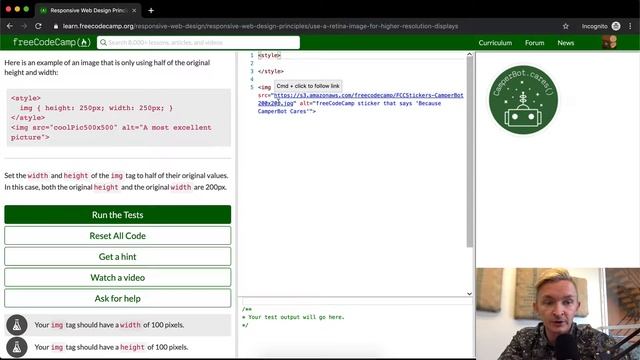Viewport: 640px width, 360px height.
Task: Open the News link
Action: (566, 43)
